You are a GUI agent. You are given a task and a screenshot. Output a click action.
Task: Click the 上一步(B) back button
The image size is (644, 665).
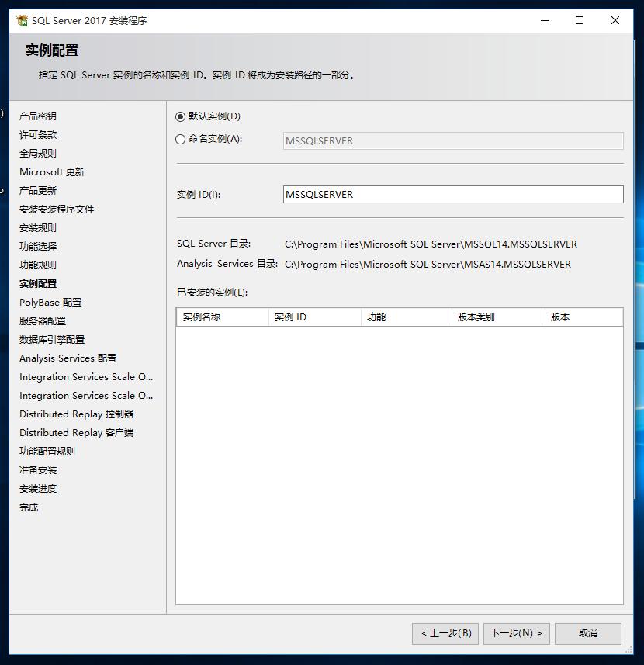pyautogui.click(x=445, y=634)
